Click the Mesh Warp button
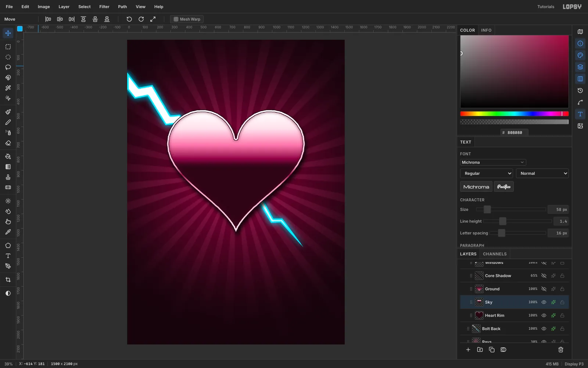Viewport: 588px width, 368px height. pyautogui.click(x=187, y=19)
